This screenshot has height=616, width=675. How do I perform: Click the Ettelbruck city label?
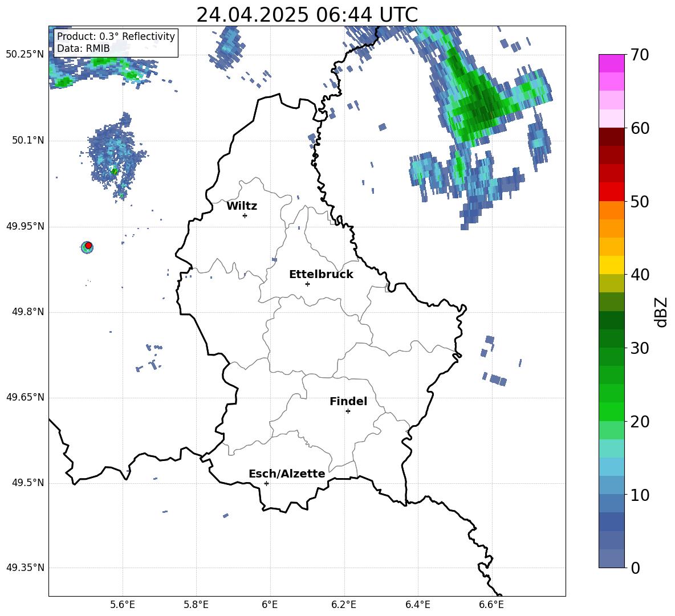pos(321,275)
